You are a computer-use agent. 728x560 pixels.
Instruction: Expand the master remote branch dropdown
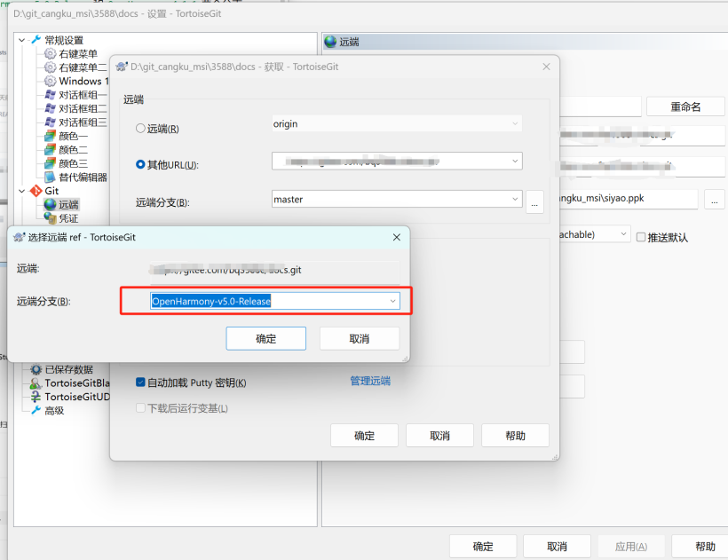pyautogui.click(x=515, y=200)
